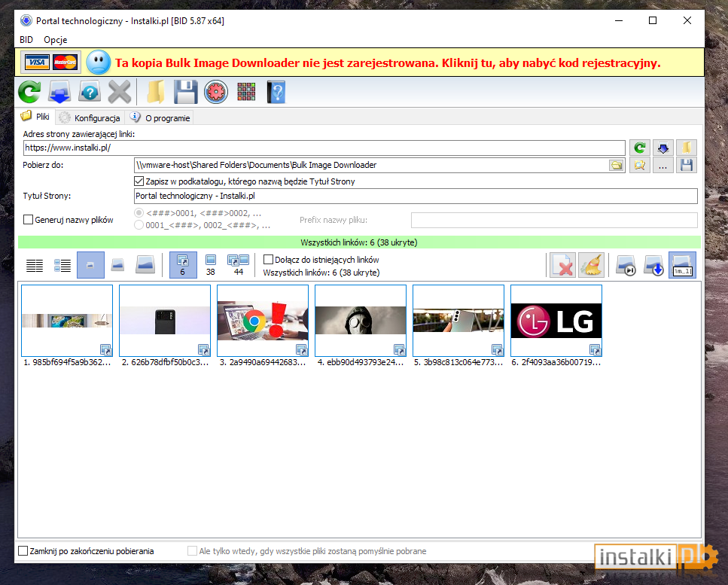Open the blue help book toolbar icon
Screen dimensions: 728x585
point(276,92)
